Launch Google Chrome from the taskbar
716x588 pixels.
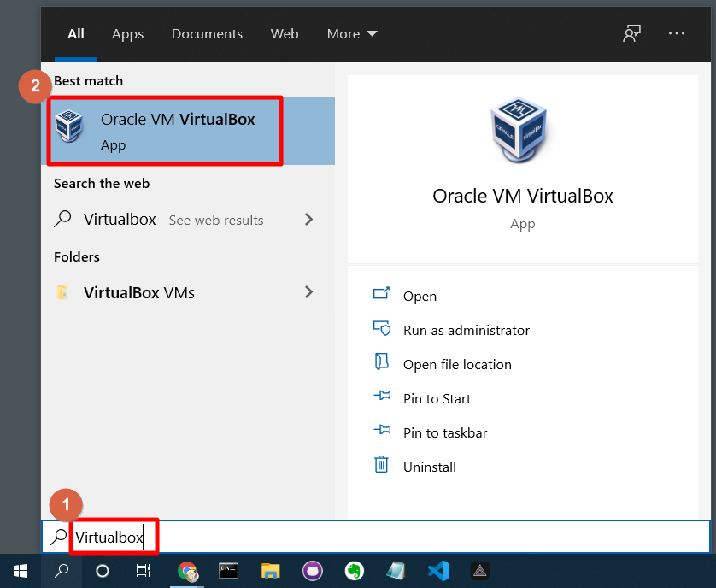(188, 571)
